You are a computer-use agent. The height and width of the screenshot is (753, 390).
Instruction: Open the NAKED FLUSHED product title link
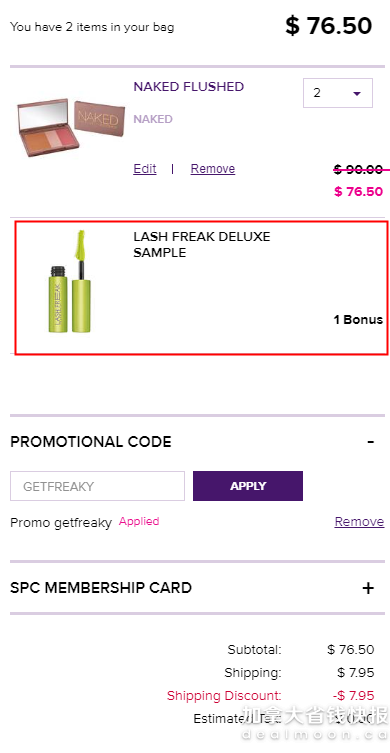coord(189,87)
